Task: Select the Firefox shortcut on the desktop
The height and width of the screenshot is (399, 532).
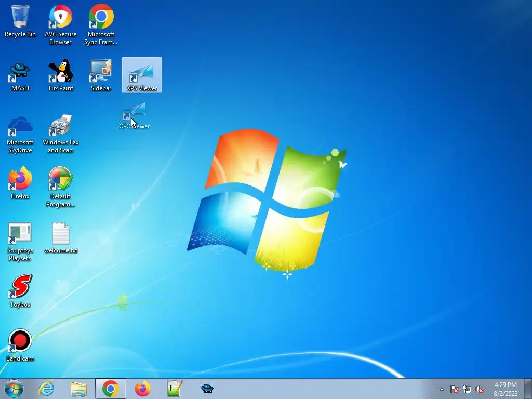Action: 20,183
